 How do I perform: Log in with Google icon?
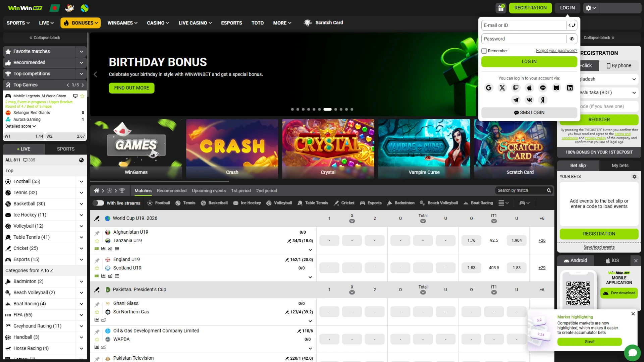coord(489,88)
